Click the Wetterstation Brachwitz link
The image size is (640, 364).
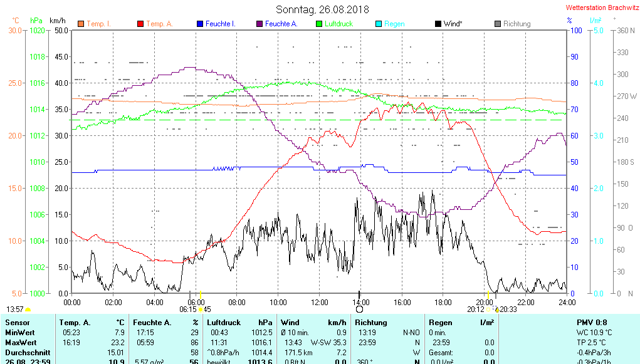pos(601,8)
